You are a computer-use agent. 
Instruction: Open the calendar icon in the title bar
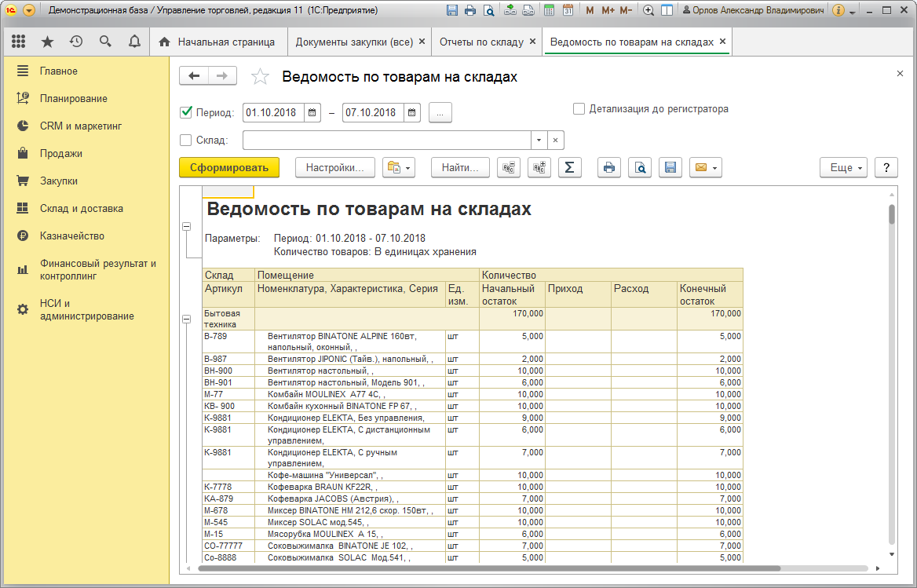569,9
